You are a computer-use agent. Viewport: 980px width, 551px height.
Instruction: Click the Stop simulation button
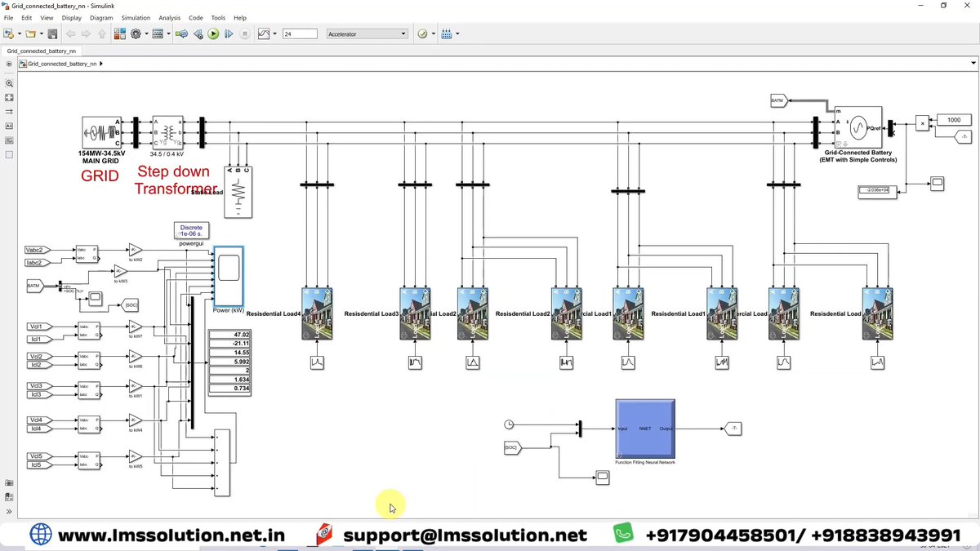click(244, 33)
